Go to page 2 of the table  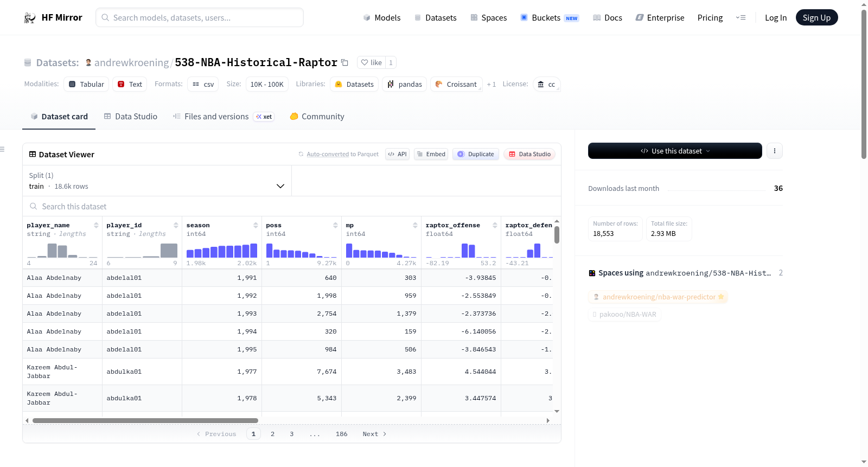coord(272,434)
